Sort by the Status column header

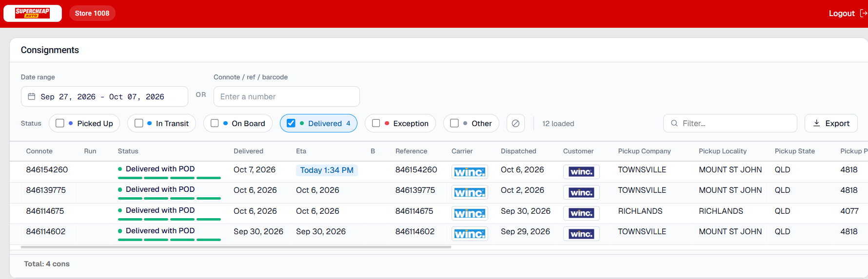pos(128,151)
